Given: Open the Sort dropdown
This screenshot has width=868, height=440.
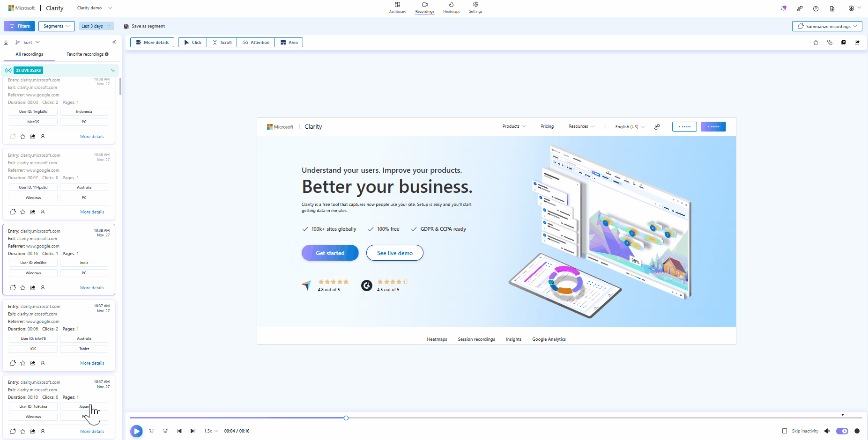Looking at the screenshot, I should pos(28,42).
